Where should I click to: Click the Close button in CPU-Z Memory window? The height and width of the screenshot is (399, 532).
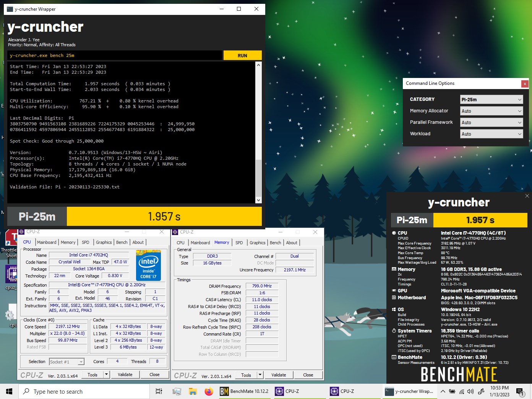(308, 375)
